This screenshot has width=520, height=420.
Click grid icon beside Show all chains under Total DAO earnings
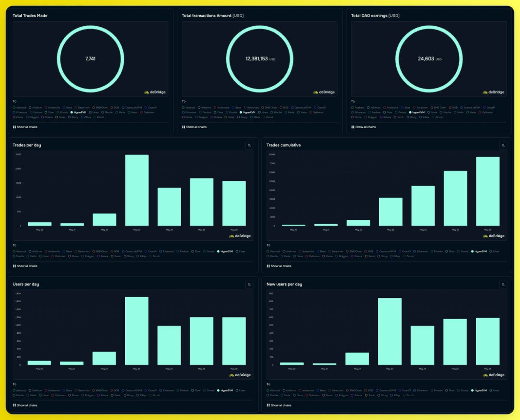[353, 127]
